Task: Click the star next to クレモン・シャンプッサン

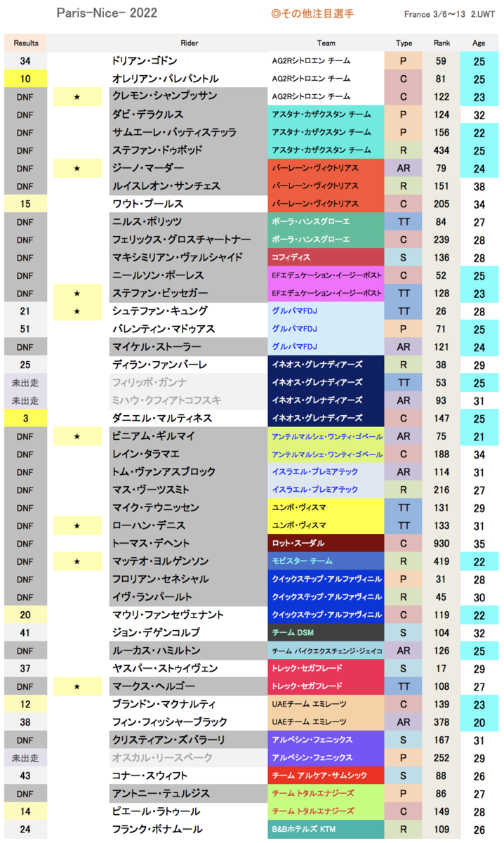Action: click(77, 96)
